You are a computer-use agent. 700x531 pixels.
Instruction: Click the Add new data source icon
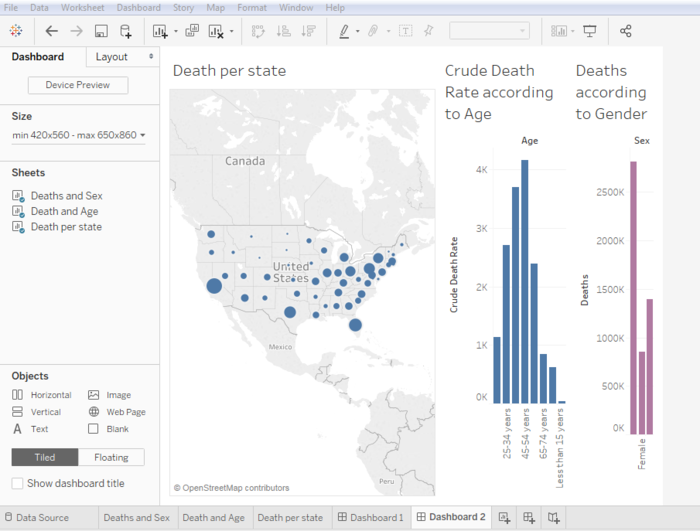tap(125, 31)
